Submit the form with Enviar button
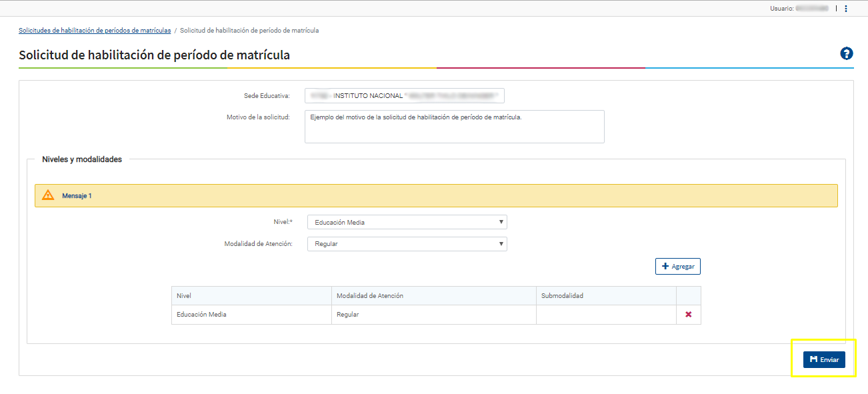This screenshot has height=394, width=868. click(x=824, y=359)
